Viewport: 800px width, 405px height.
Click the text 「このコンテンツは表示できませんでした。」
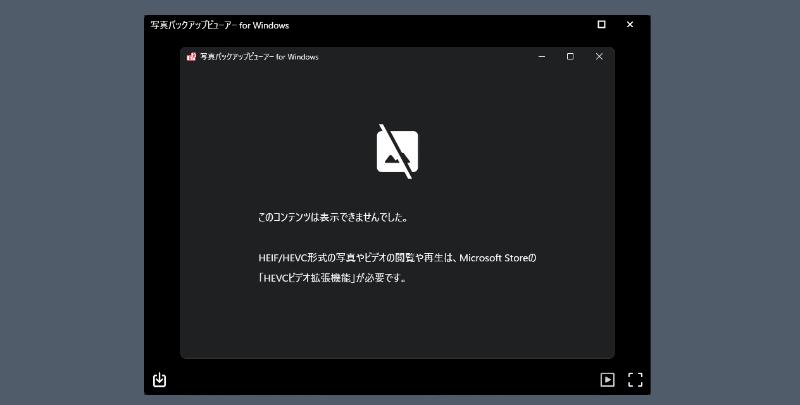[333, 217]
